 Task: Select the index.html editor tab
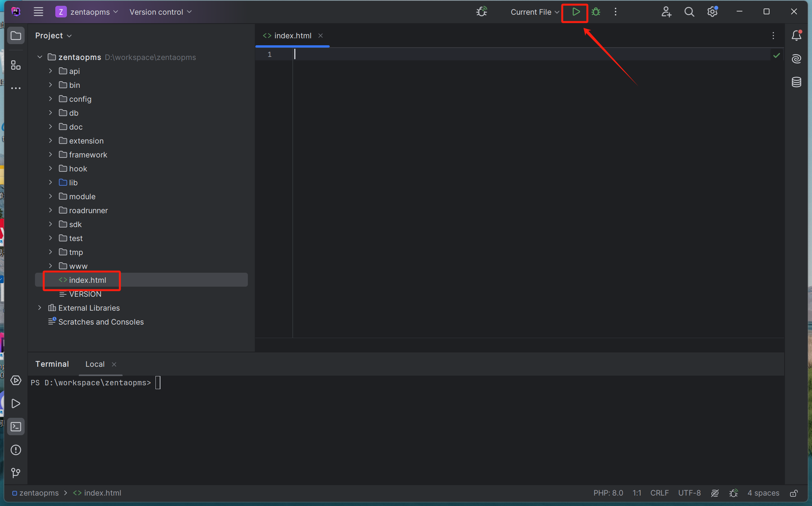292,36
